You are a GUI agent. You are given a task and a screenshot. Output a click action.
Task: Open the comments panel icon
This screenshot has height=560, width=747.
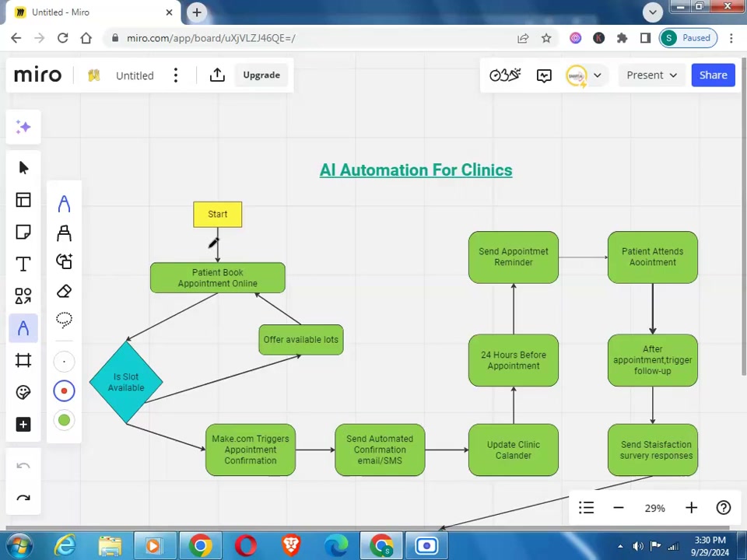(x=544, y=75)
